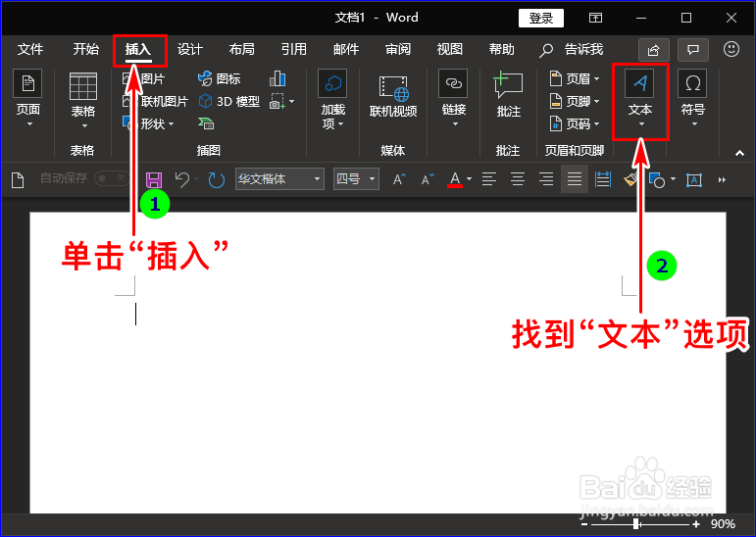Click the Share icon button

point(654,50)
